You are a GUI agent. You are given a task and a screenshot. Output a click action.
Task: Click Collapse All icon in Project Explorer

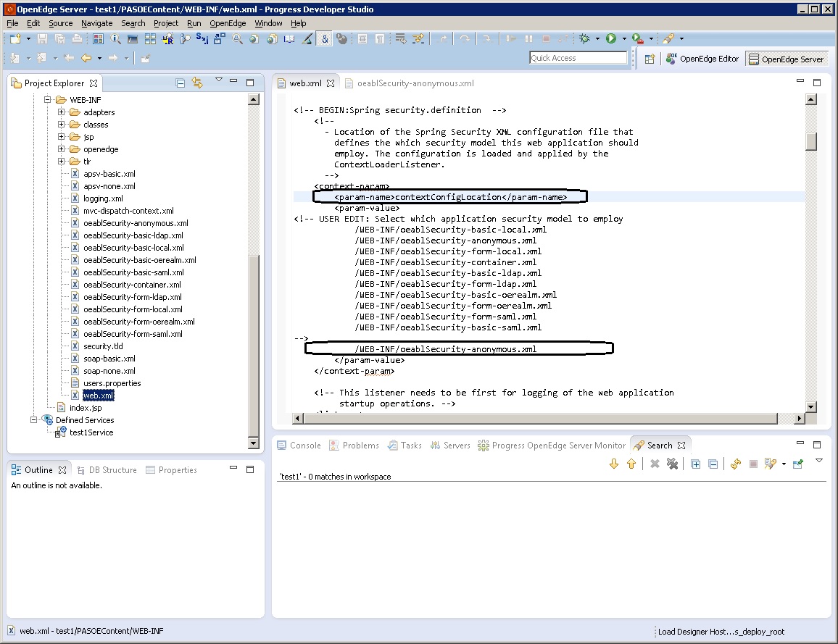(x=181, y=83)
